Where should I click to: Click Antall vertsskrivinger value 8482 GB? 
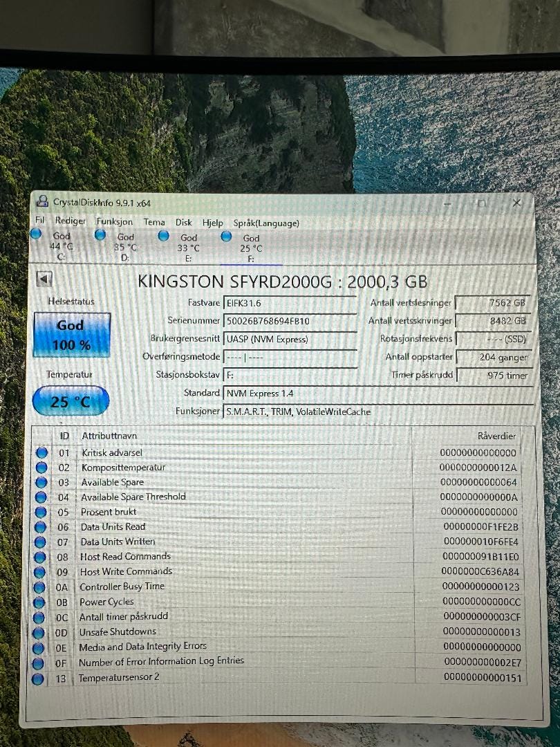(x=493, y=321)
